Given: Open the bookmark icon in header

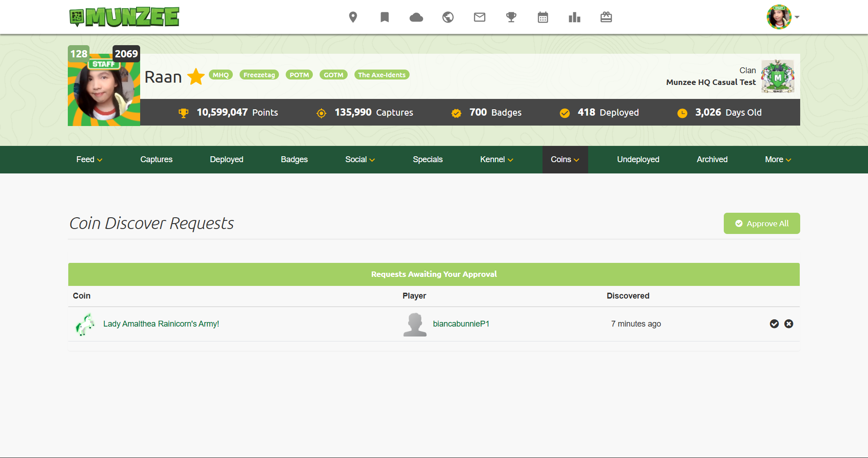Looking at the screenshot, I should (x=385, y=17).
